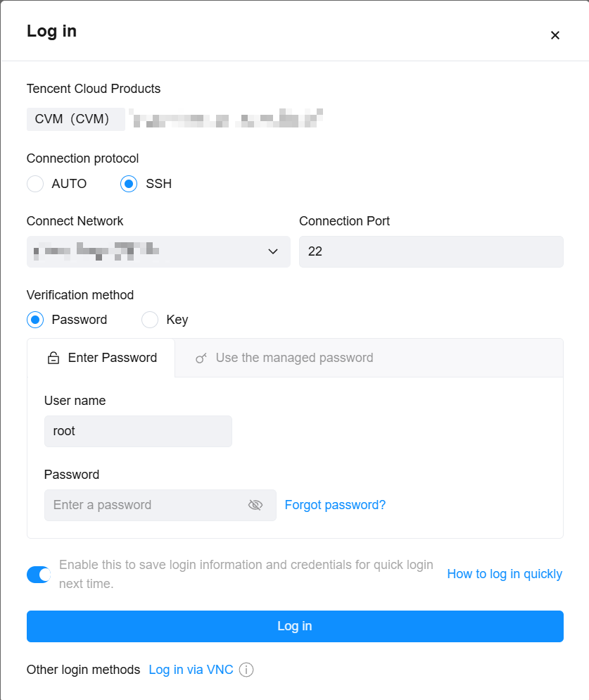Click the key icon for managed password
The width and height of the screenshot is (589, 700).
click(201, 358)
